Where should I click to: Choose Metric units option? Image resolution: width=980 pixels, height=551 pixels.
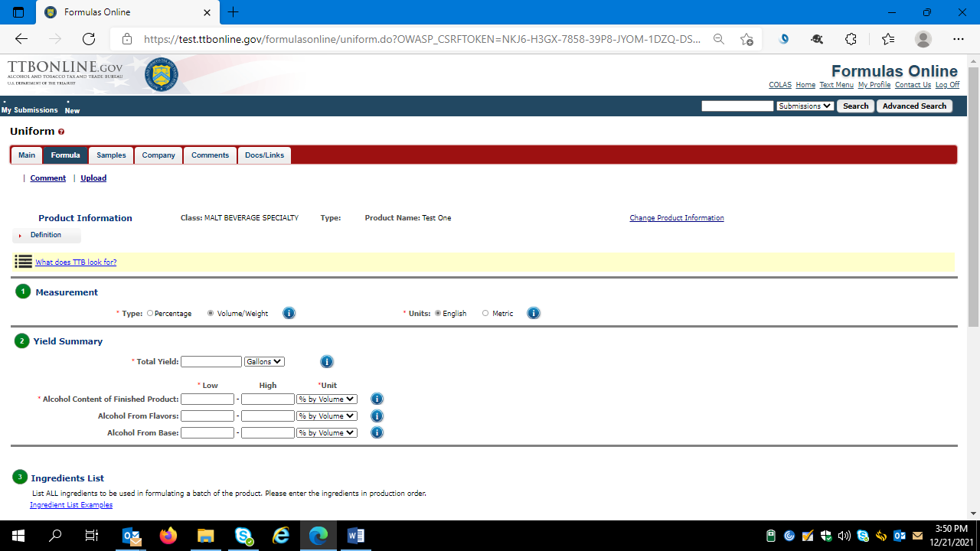tap(485, 313)
